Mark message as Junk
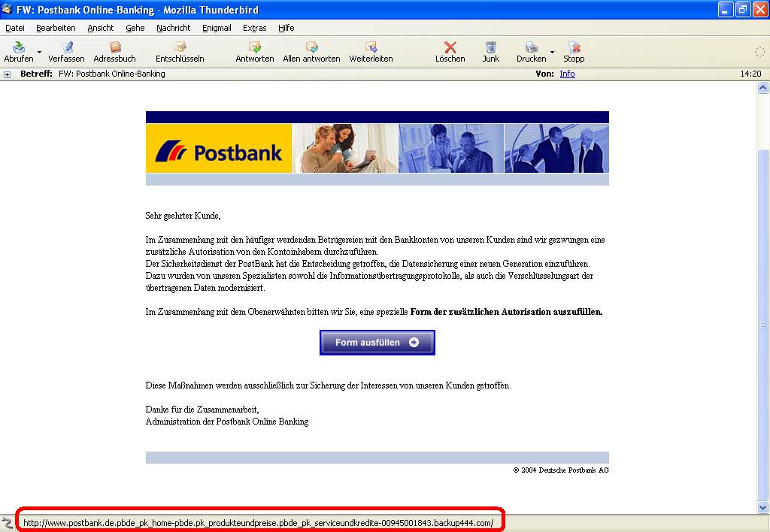This screenshot has width=770, height=532. click(490, 47)
